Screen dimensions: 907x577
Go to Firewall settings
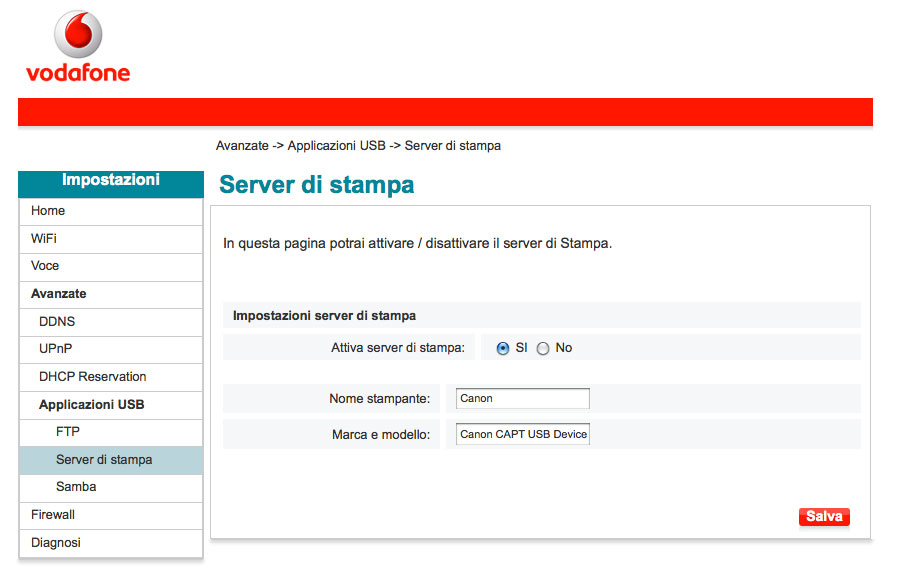110,515
